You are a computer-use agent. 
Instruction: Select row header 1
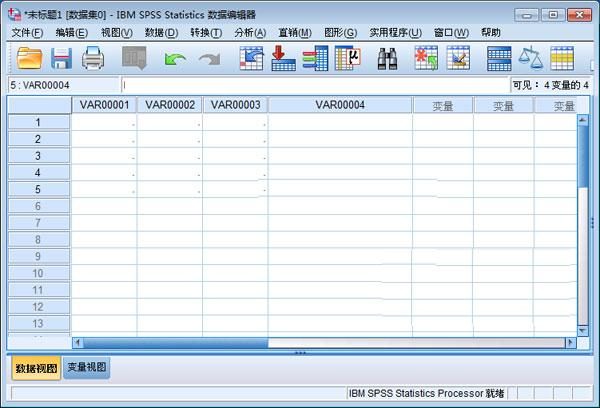coord(39,122)
